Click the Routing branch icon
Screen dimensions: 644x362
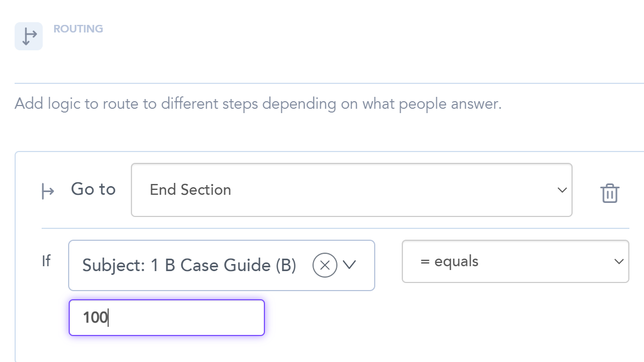pyautogui.click(x=28, y=36)
